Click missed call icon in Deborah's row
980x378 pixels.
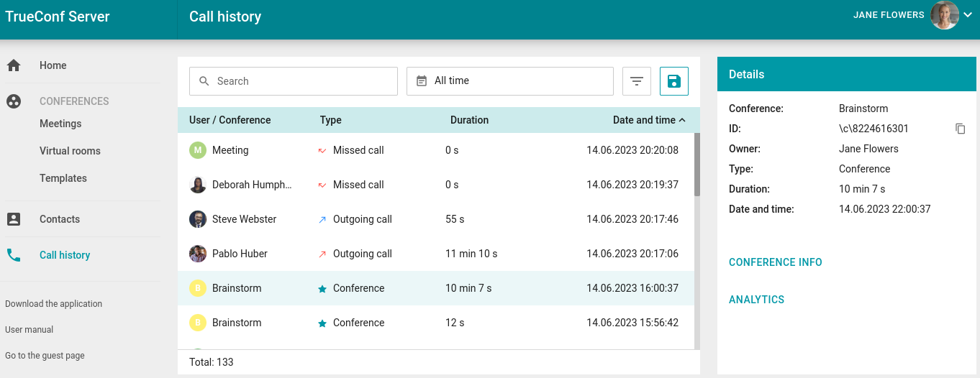pos(322,185)
